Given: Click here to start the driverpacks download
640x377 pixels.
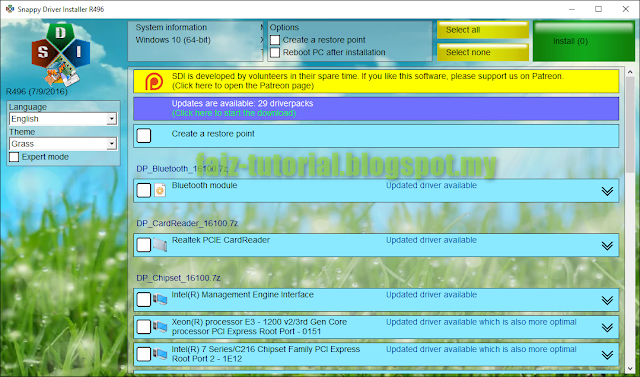Looking at the screenshot, I should pos(233,113).
